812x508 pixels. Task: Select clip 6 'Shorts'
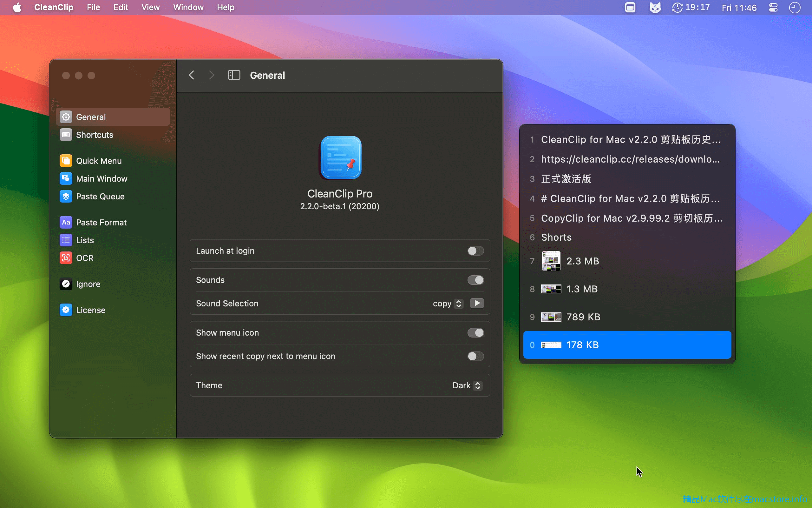[627, 237]
